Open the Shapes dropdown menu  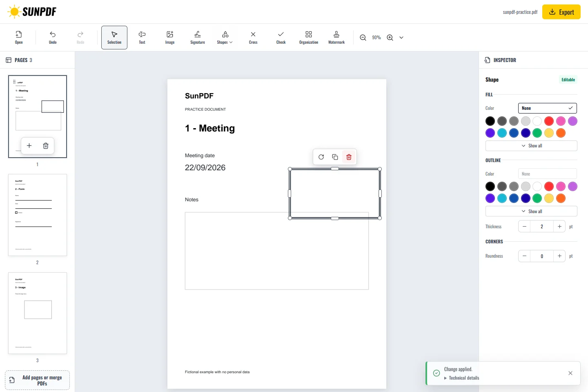click(x=225, y=38)
